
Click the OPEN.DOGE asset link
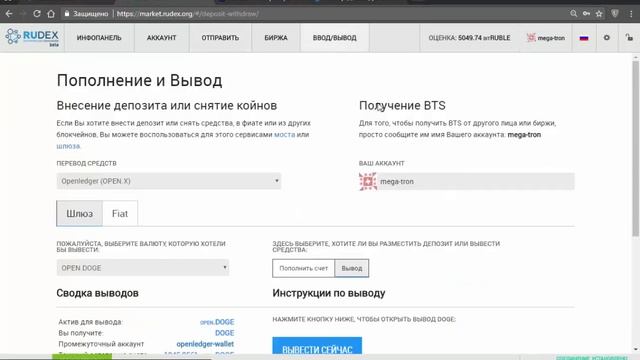217,322
